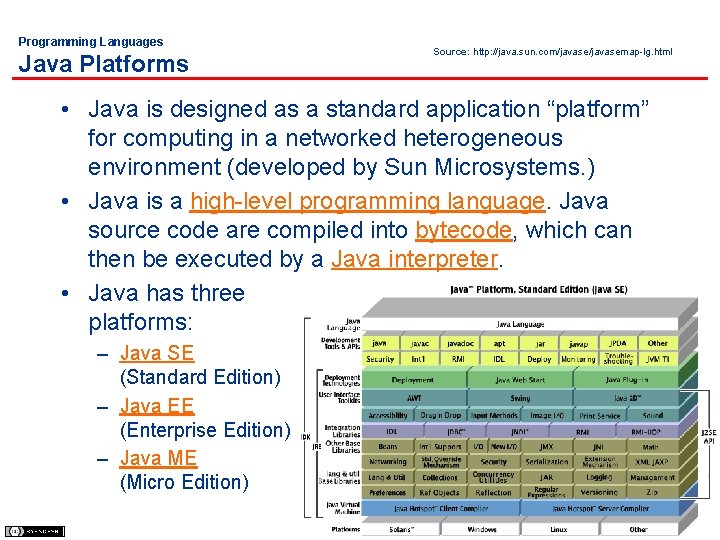Click the 'Ref Objects' cell
The image size is (720, 540).
click(x=440, y=492)
